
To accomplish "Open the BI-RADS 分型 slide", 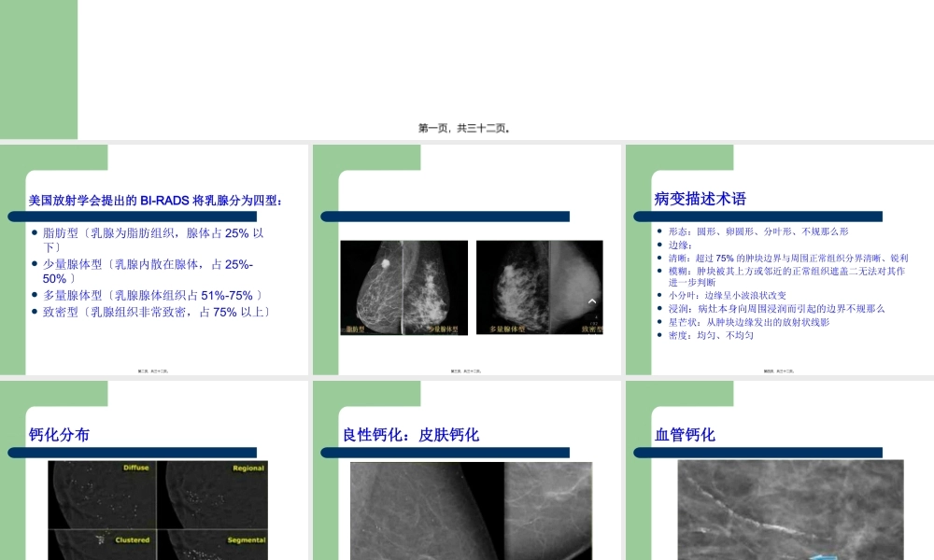I will coord(156,199).
